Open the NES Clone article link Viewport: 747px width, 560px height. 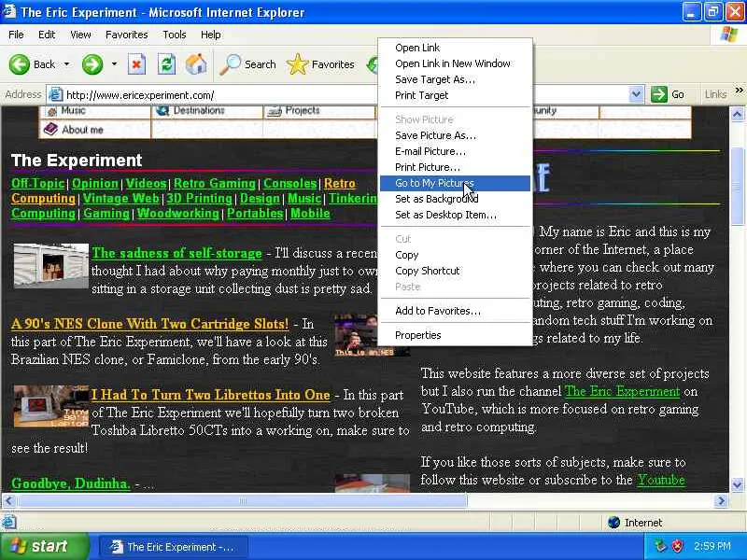[149, 324]
